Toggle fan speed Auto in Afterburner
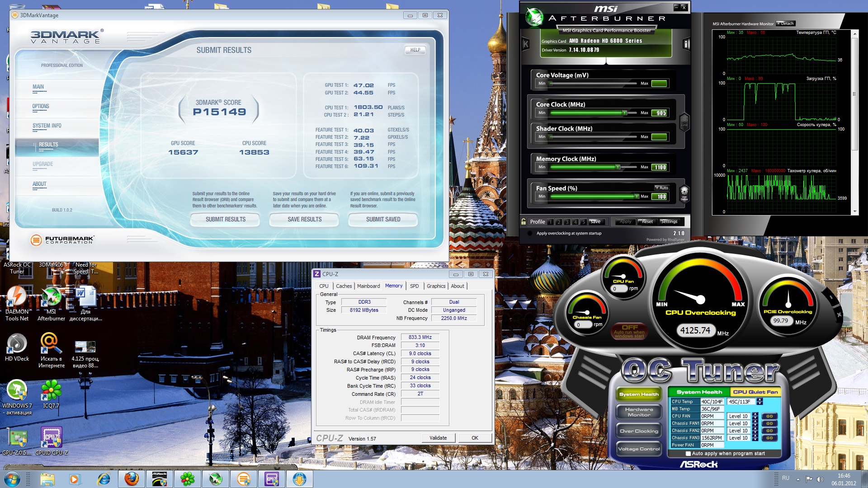Screen dimensions: 868x488 [661, 188]
